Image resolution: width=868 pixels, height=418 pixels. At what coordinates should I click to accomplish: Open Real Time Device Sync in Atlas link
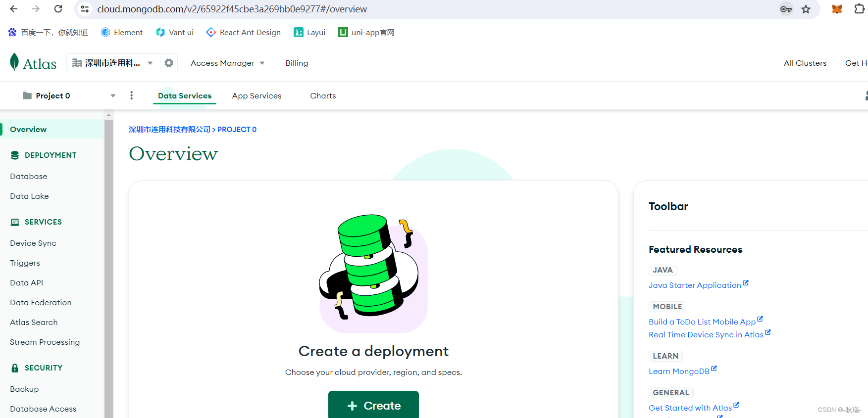tap(710, 334)
